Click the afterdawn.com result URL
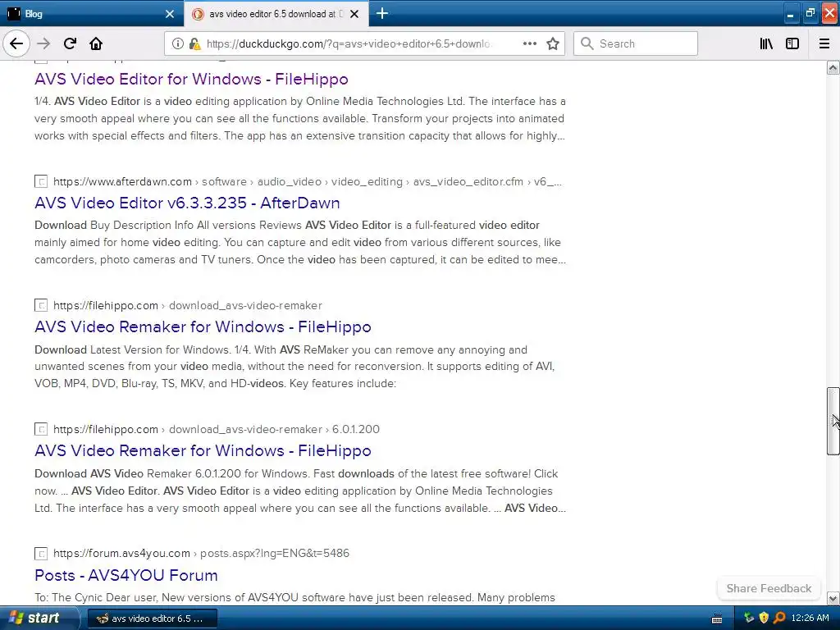This screenshot has width=840, height=630. [x=308, y=181]
